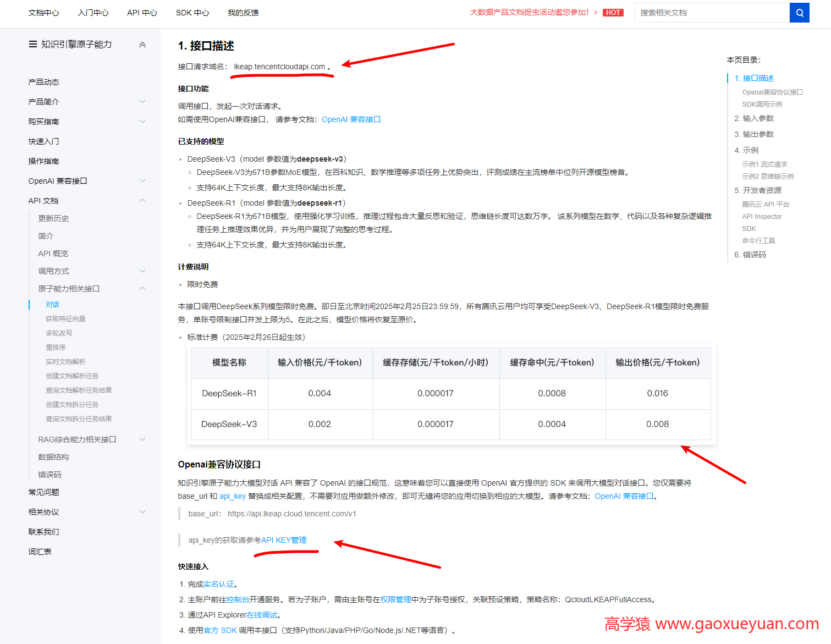
Task: Click the blue search magnifier icon
Action: click(799, 12)
